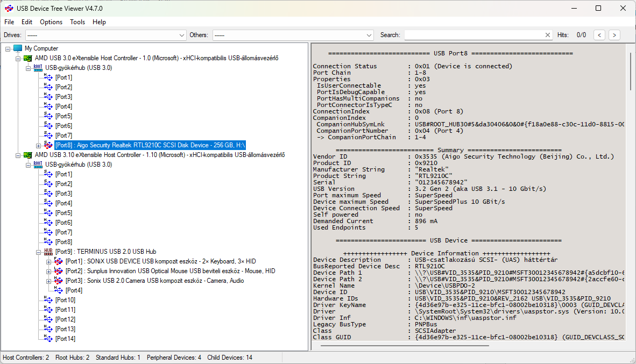
Task: Expand the Sonix USB 2.0 Camera node
Action: [x=48, y=281]
